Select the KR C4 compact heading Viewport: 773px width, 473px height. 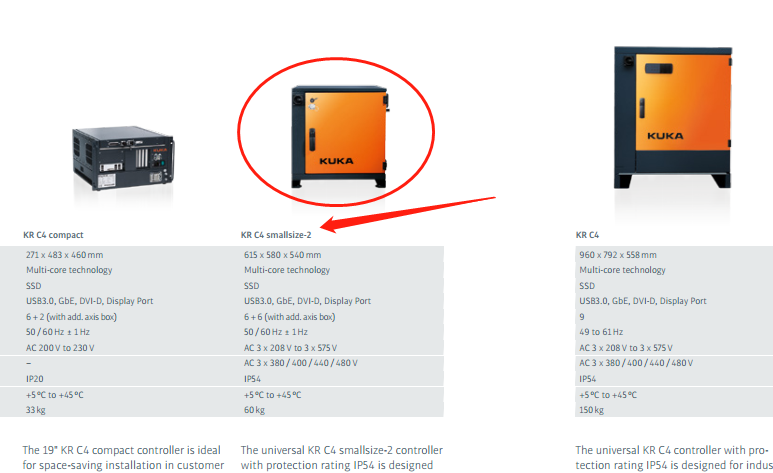[x=53, y=235]
